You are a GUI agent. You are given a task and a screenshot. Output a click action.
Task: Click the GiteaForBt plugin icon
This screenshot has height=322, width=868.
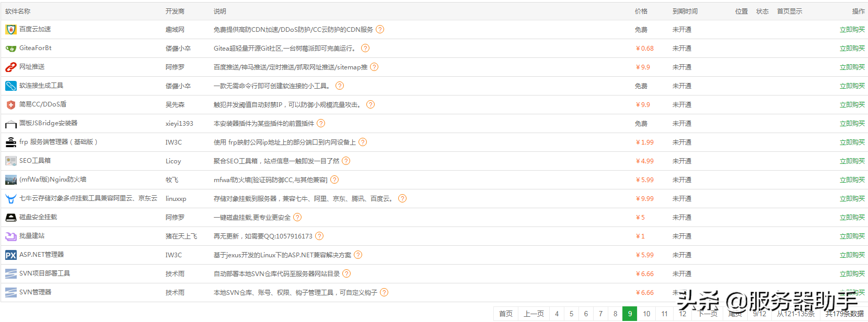[x=11, y=49]
